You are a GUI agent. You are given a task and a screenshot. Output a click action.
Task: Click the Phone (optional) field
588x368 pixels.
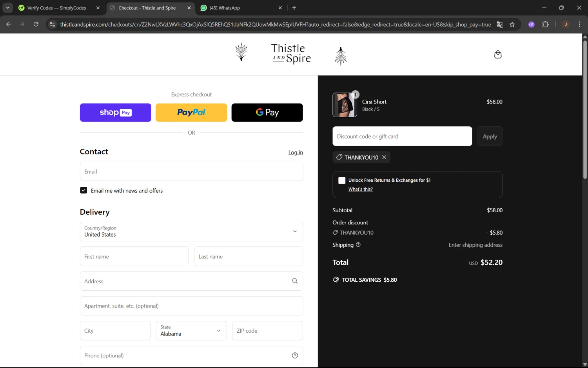(x=191, y=355)
